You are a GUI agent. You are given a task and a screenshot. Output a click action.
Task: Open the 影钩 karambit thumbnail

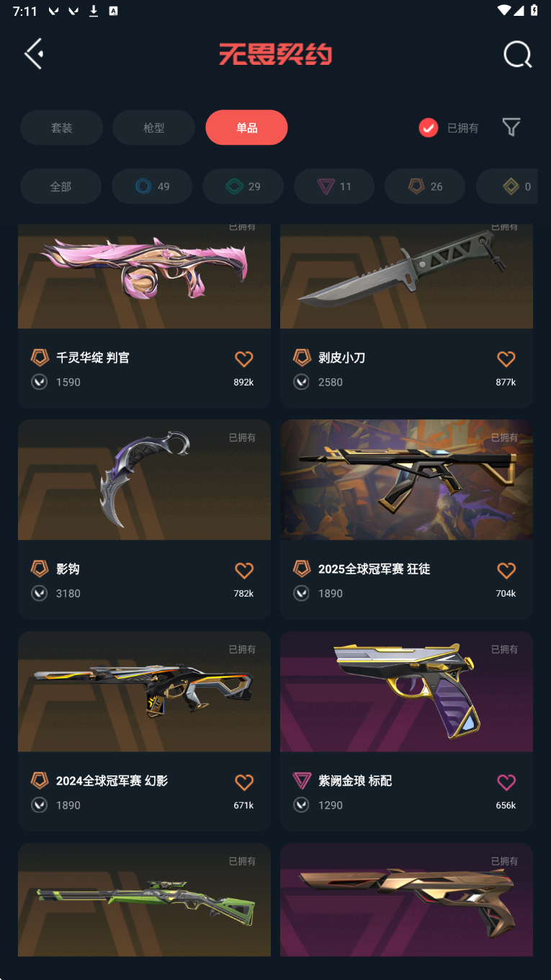pyautogui.click(x=144, y=480)
